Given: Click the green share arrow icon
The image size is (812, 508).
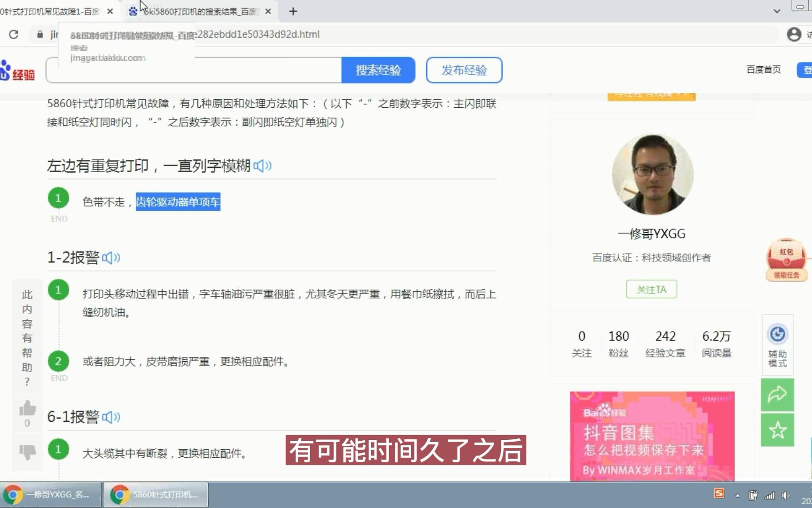Looking at the screenshot, I should (x=778, y=394).
